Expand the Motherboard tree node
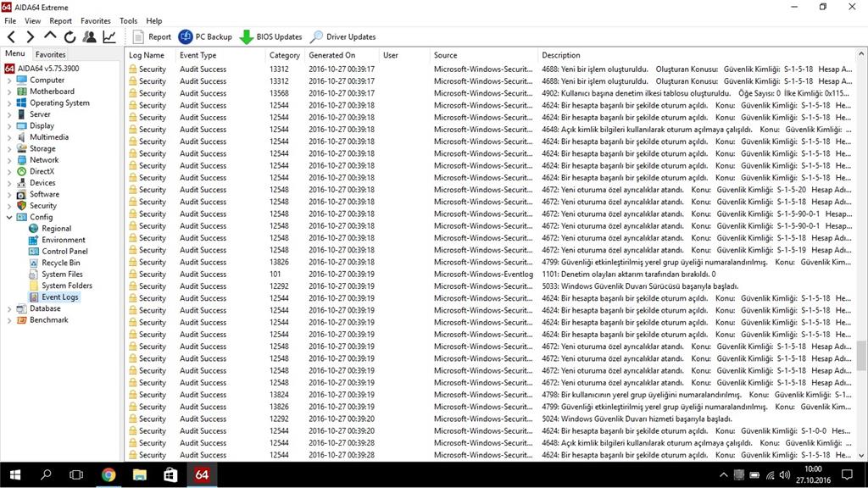Image resolution: width=868 pixels, height=488 pixels. click(x=8, y=91)
